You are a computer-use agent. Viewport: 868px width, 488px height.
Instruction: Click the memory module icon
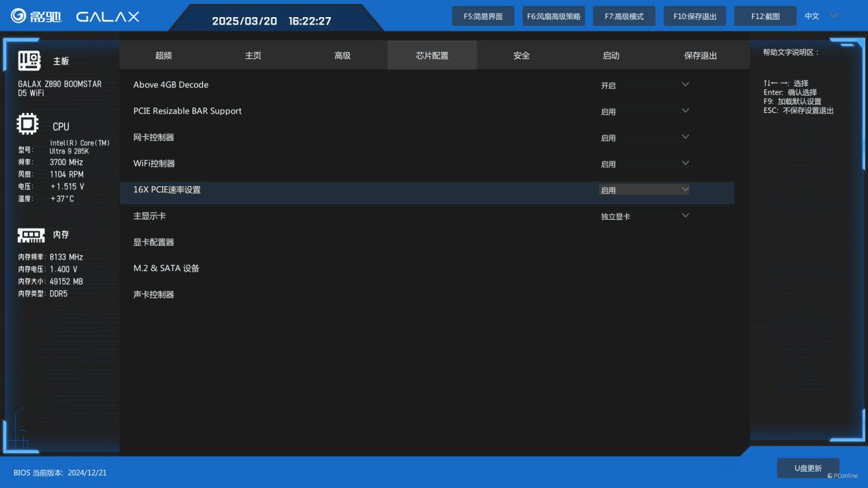pyautogui.click(x=31, y=235)
